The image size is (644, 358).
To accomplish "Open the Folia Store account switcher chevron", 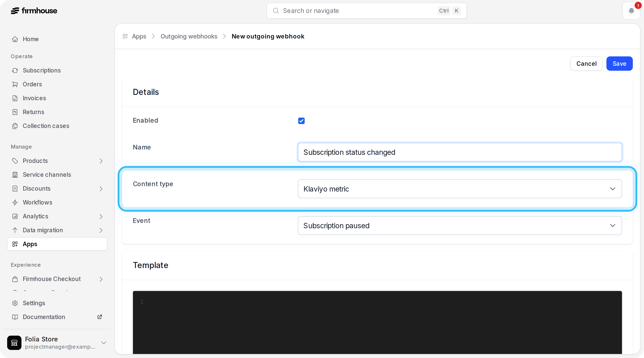I will (104, 343).
